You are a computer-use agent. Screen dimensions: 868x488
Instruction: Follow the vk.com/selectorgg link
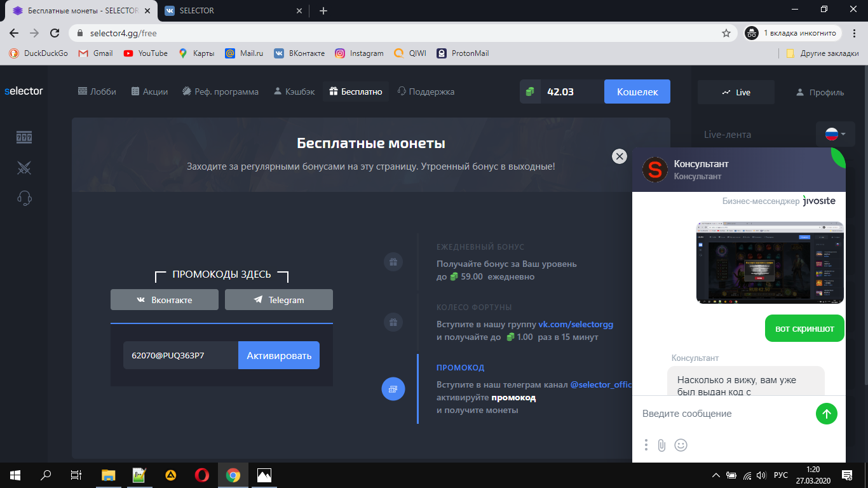pos(576,324)
